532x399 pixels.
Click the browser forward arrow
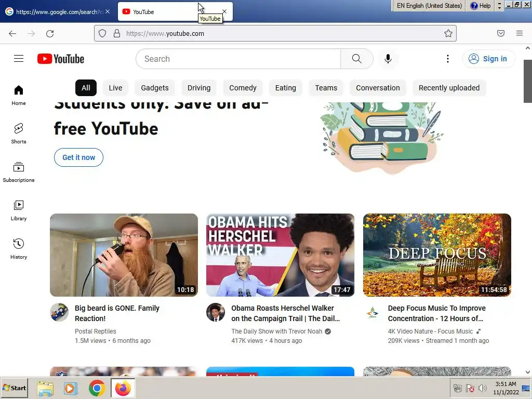(31, 33)
